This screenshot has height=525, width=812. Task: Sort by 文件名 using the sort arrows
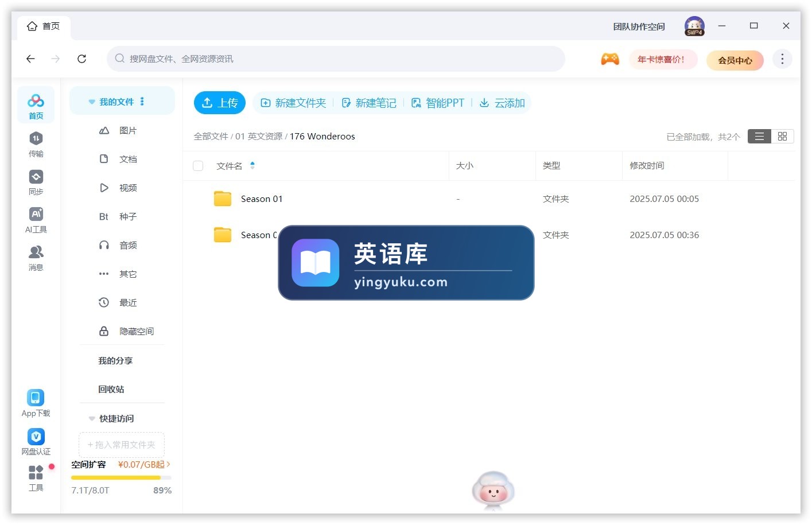click(252, 166)
